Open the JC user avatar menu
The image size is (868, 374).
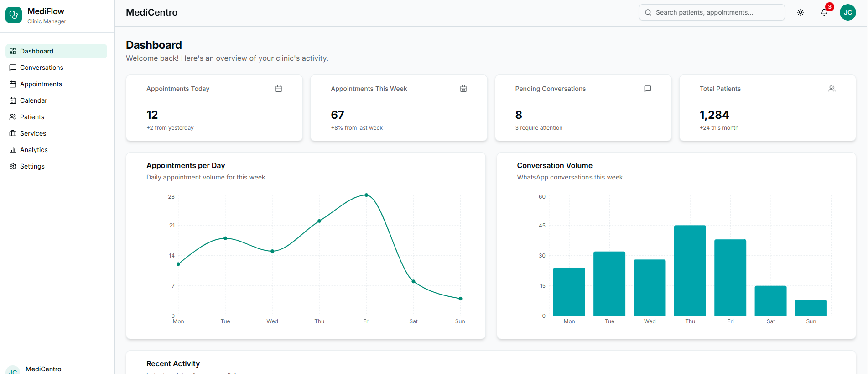point(848,12)
